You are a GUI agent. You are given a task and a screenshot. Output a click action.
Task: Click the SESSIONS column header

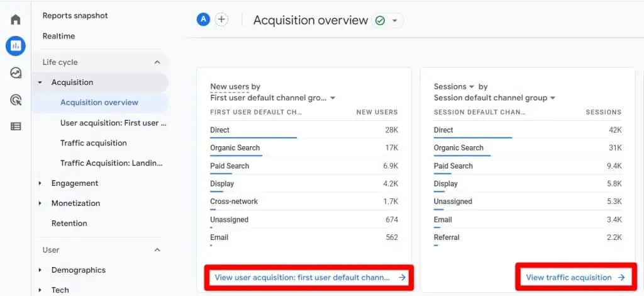603,112
